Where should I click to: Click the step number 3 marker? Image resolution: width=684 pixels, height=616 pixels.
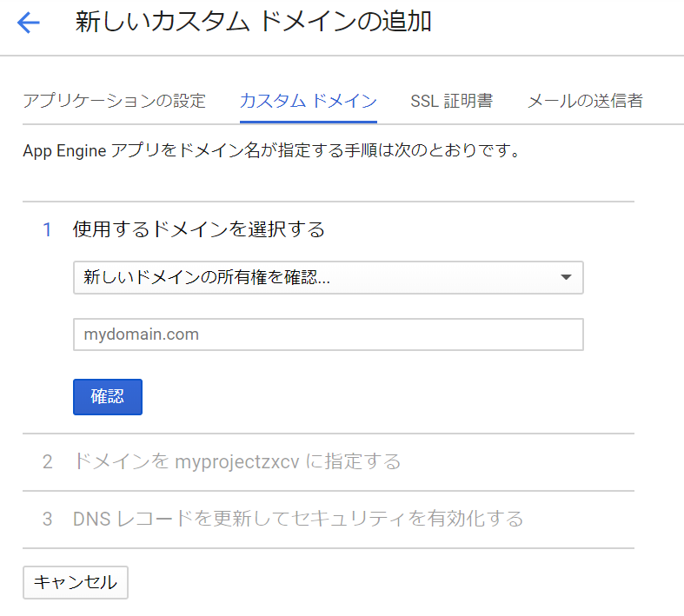(x=48, y=520)
